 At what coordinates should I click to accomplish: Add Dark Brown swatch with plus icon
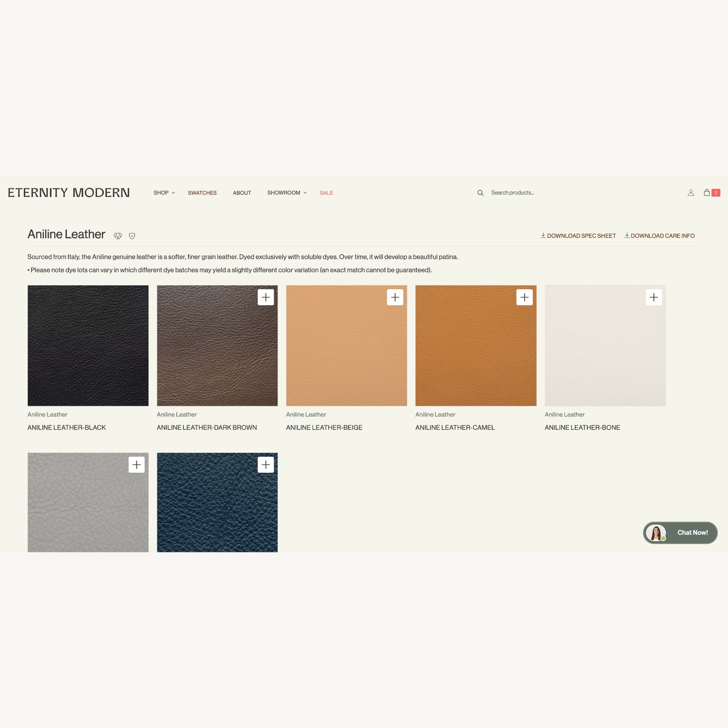[265, 297]
